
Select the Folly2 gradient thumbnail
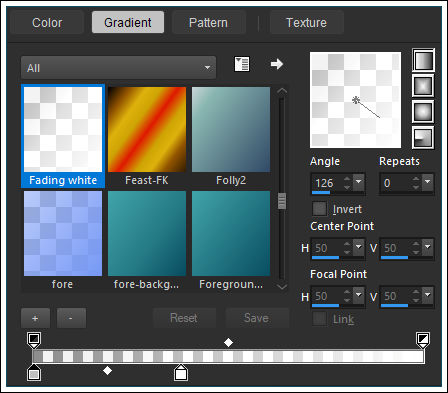tap(231, 129)
